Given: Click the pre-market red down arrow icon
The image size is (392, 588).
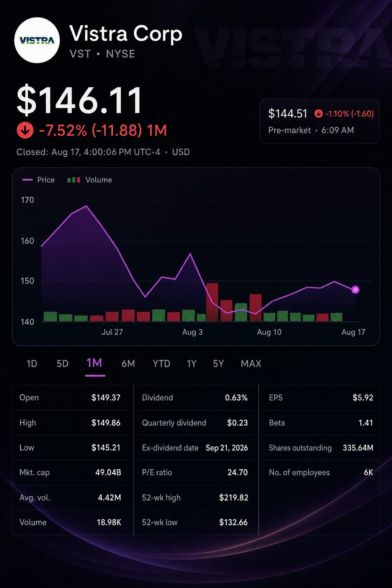Looking at the screenshot, I should coord(318,114).
